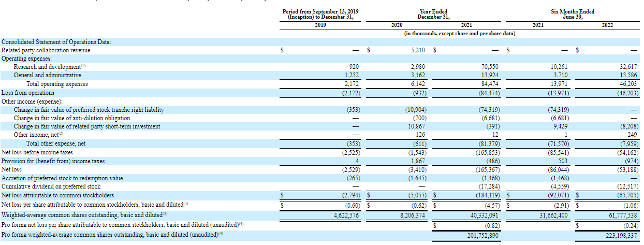Select 'Change in fair value of related party short-term investment'
This screenshot has height=245, width=644.
pyautogui.click(x=87, y=126)
